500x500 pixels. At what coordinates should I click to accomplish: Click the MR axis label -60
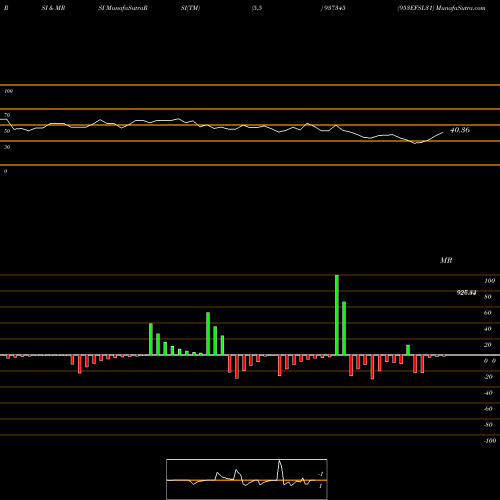(x=488, y=409)
